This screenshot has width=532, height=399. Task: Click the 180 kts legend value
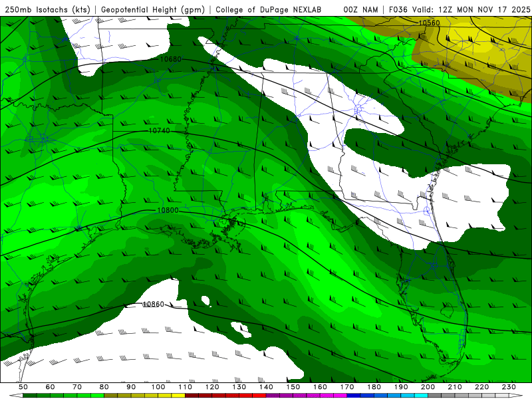tap(374, 387)
